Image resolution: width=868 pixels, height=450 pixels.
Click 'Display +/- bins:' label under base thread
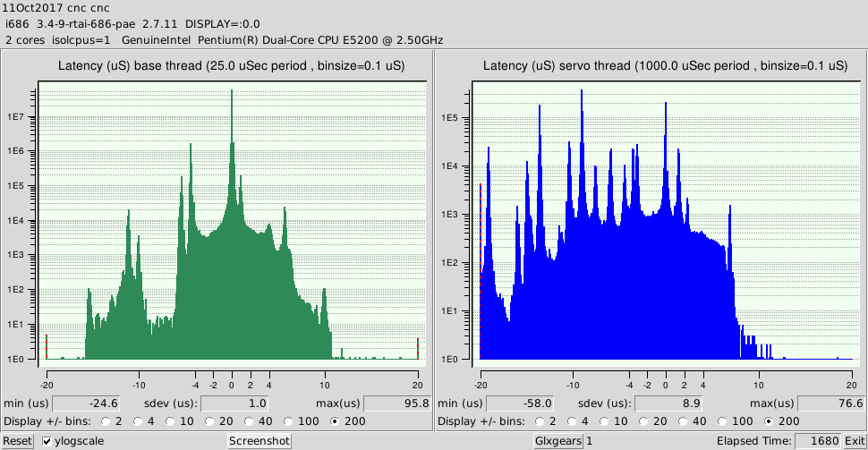tap(47, 421)
